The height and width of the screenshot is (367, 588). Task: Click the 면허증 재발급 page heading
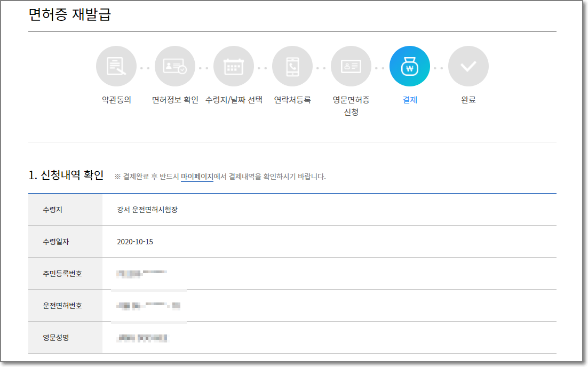70,14
